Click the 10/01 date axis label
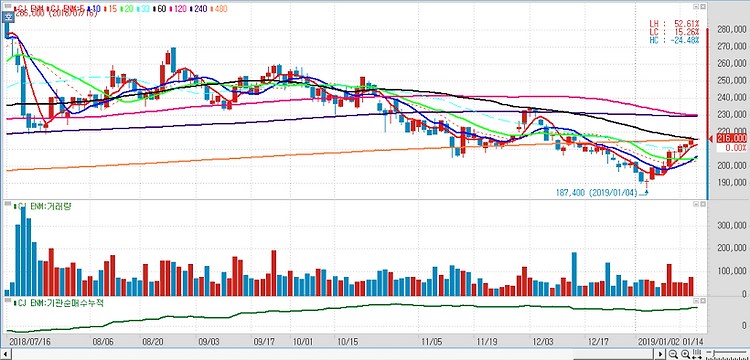Viewport: 750px width, 360px height. click(x=303, y=342)
